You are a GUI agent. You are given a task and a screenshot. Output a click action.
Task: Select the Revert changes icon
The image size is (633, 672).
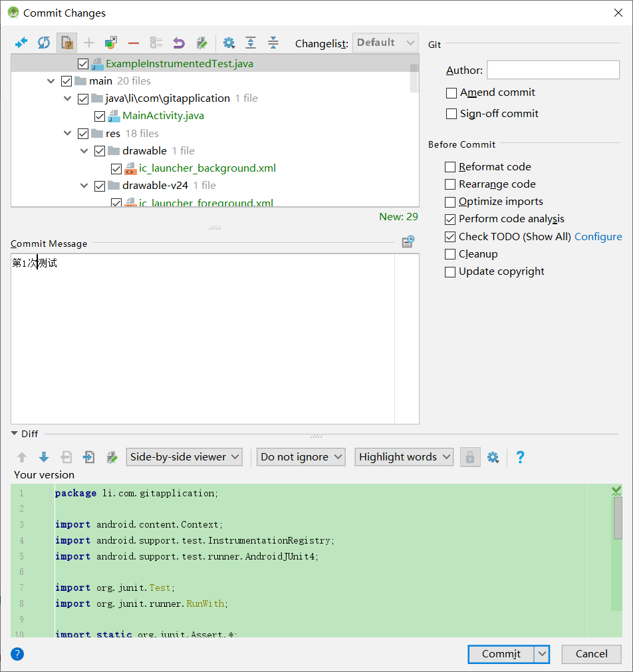click(x=178, y=43)
